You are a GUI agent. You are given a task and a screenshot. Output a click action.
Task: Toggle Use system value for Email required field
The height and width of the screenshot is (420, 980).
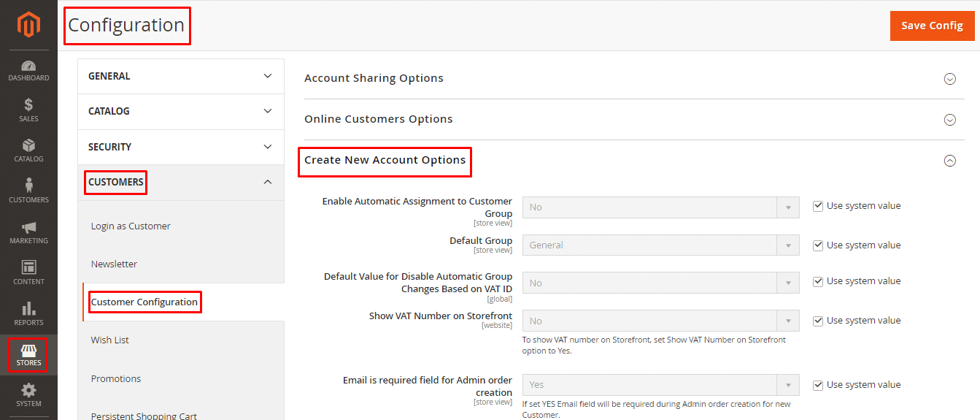pyautogui.click(x=818, y=385)
